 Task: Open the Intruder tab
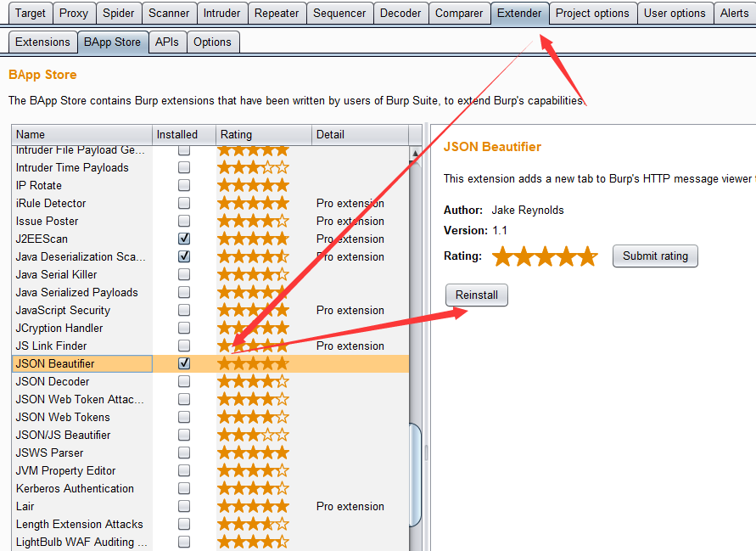[x=221, y=13]
